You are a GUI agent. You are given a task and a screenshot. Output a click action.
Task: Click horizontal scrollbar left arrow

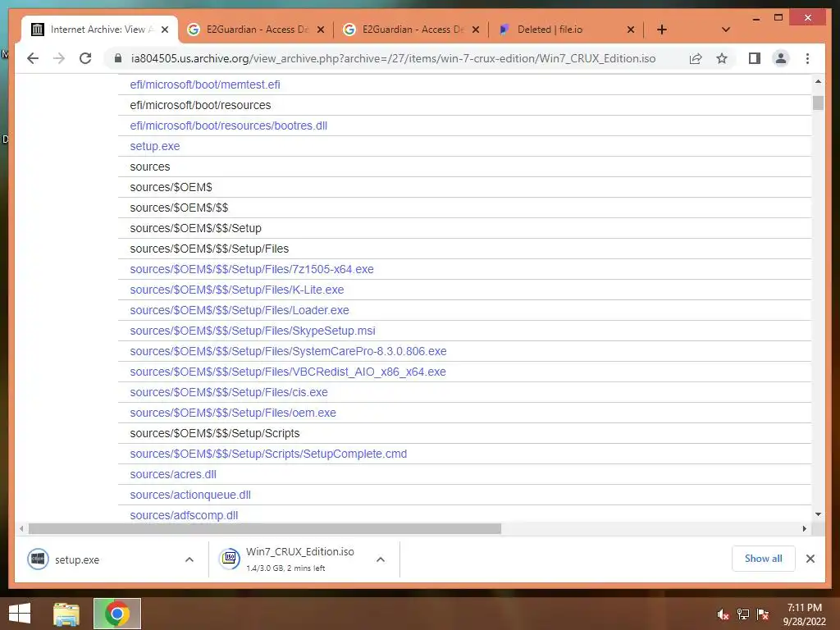click(x=21, y=529)
